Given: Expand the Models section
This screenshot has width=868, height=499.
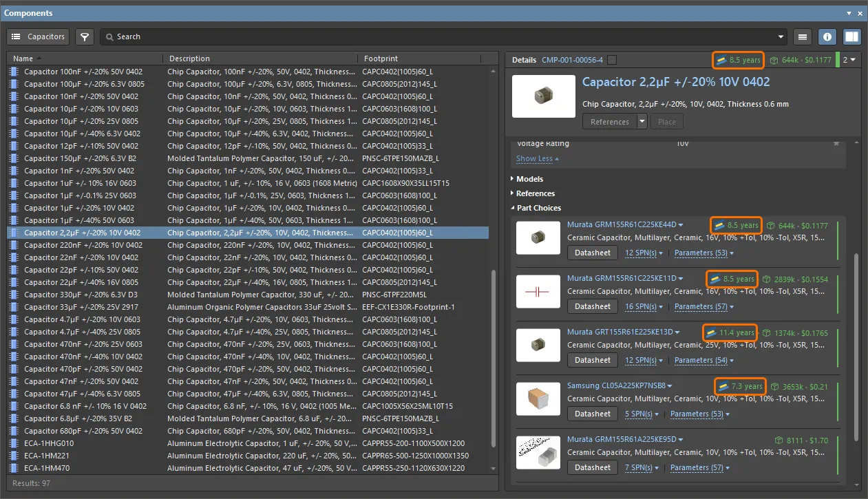Looking at the screenshot, I should (x=529, y=179).
